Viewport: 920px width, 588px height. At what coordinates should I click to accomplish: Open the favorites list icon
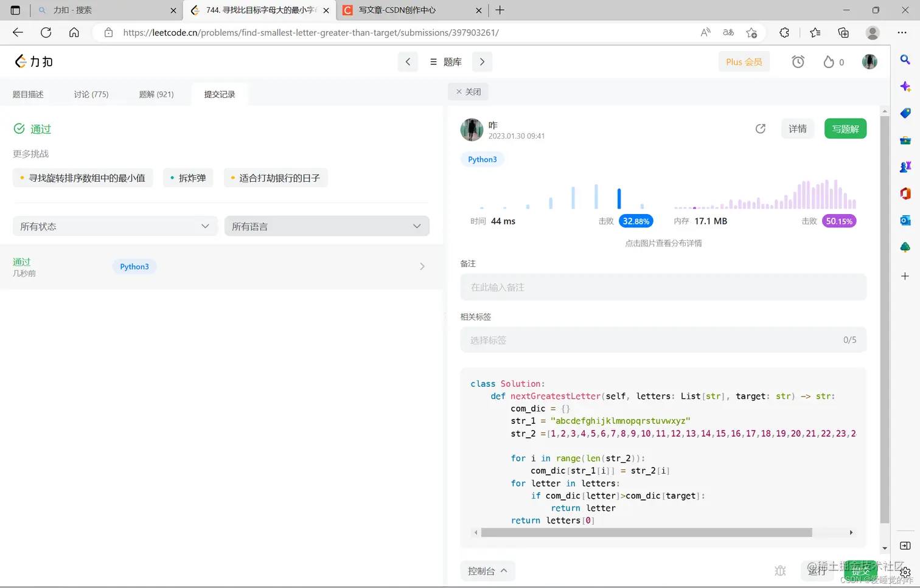tap(815, 33)
